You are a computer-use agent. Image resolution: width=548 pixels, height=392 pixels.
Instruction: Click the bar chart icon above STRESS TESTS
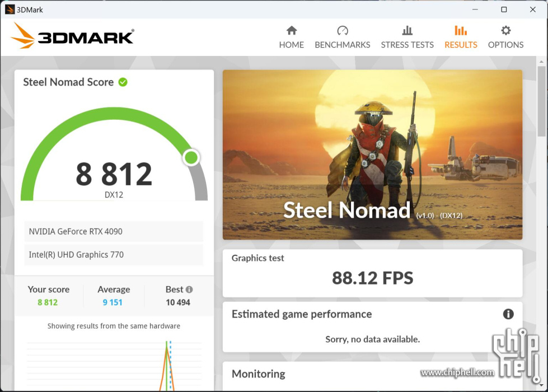[x=407, y=31]
